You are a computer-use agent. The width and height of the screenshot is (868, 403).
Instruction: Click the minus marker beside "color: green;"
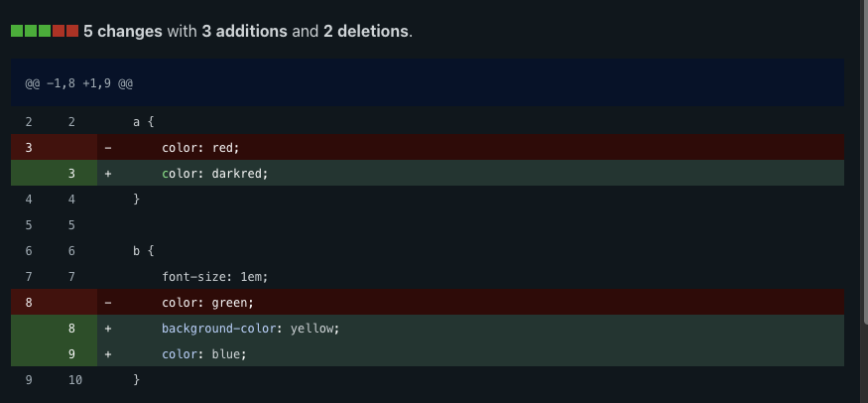108,302
